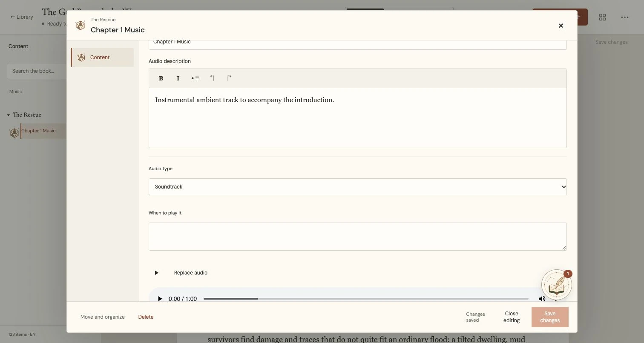Open the quill-and-book assistant bubble

tap(557, 285)
